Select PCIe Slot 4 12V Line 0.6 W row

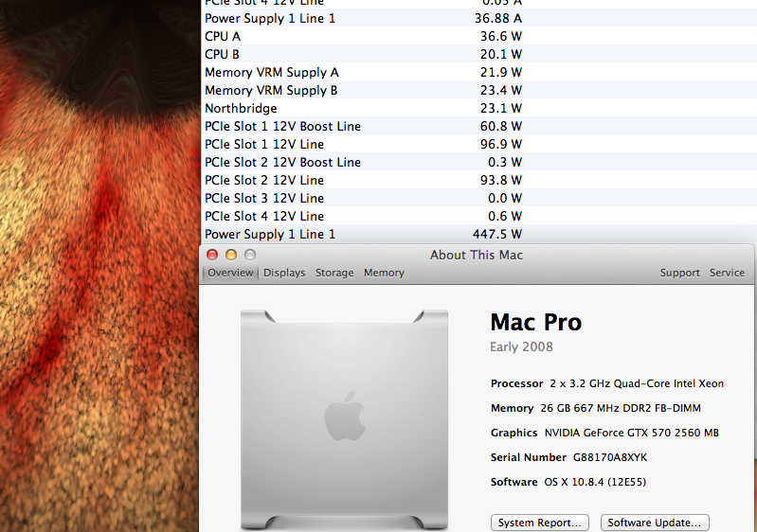pyautogui.click(x=478, y=216)
